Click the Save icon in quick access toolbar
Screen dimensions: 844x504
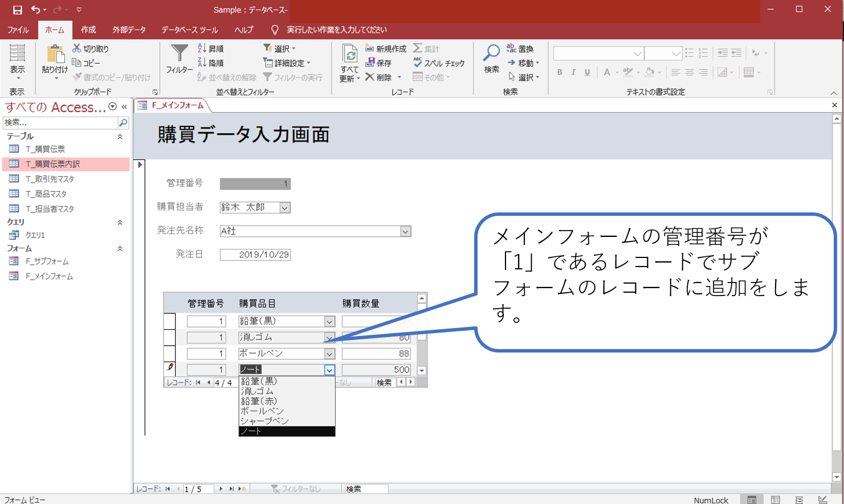click(17, 10)
